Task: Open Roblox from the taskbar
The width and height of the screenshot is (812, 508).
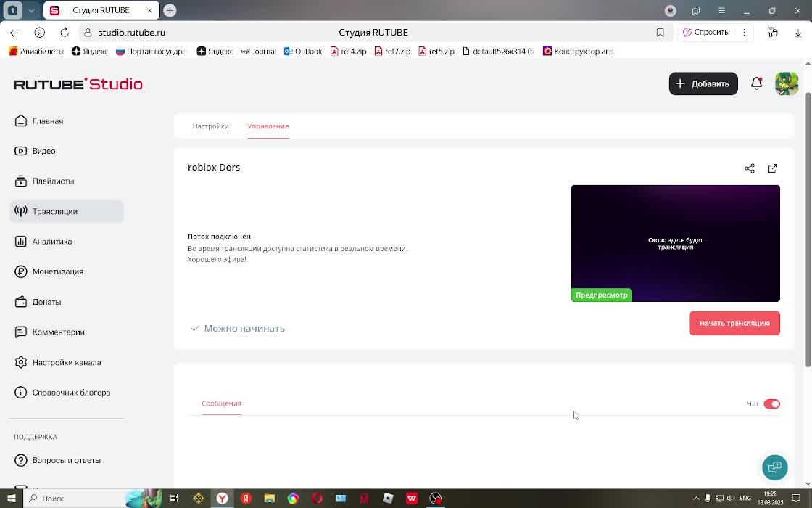Action: 388,498
